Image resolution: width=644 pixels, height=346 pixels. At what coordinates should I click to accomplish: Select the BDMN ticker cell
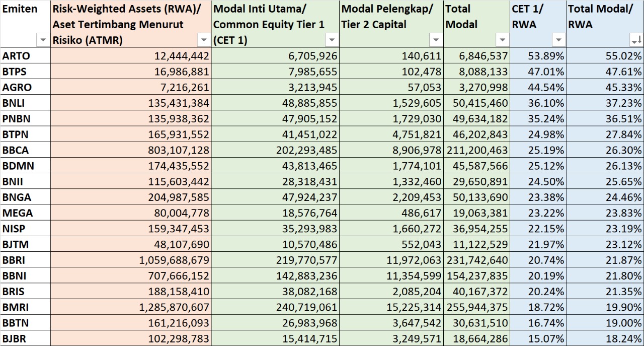pyautogui.click(x=25, y=166)
